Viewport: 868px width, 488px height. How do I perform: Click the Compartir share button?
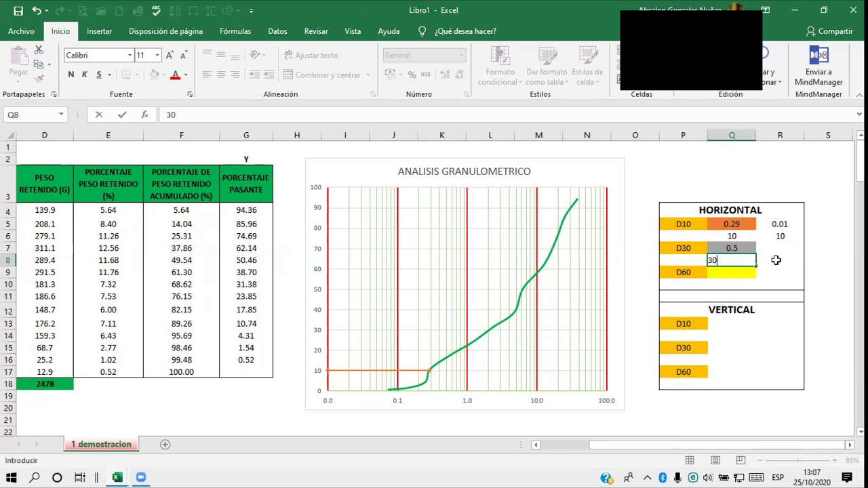[x=829, y=31]
